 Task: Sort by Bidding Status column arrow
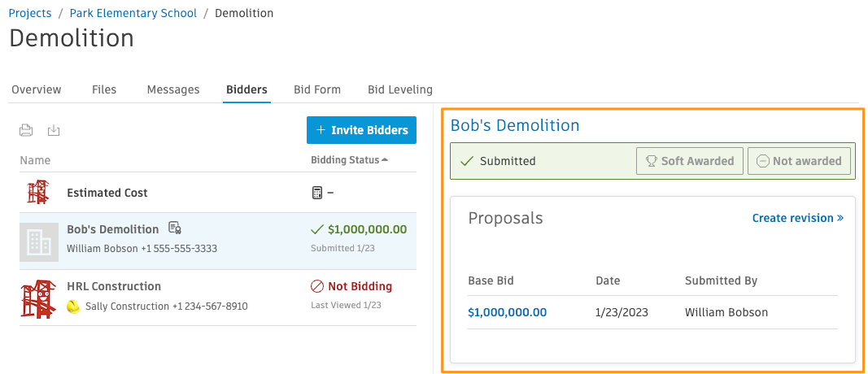(x=385, y=160)
